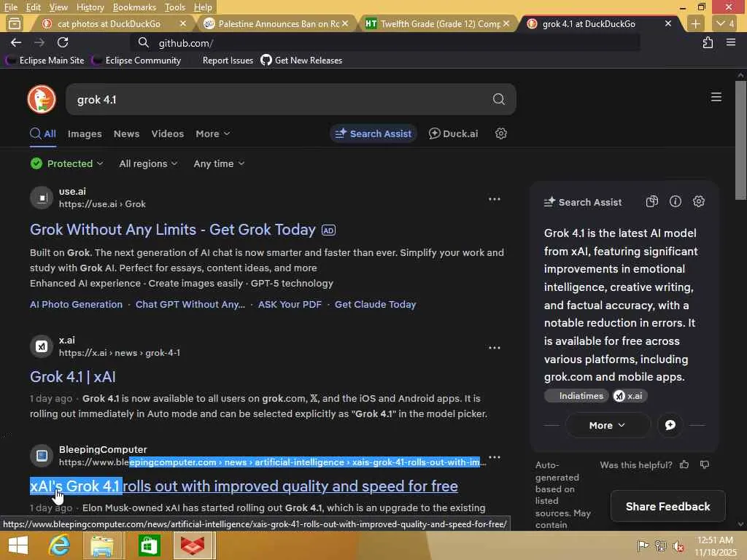Open Search Assist settings gear
This screenshot has height=560, width=747.
pyautogui.click(x=698, y=201)
